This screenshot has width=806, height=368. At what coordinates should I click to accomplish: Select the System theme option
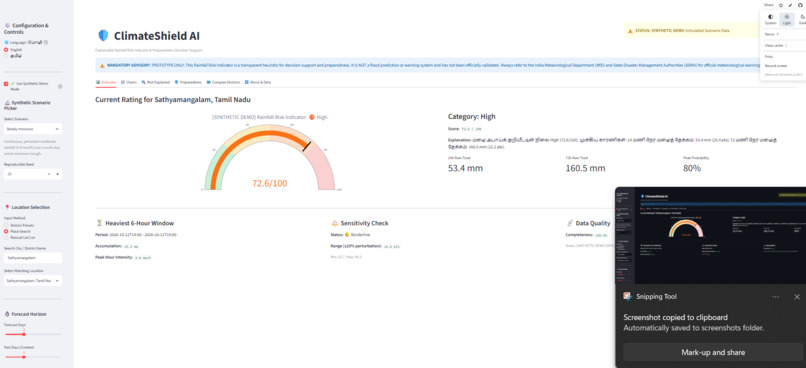pyautogui.click(x=771, y=20)
